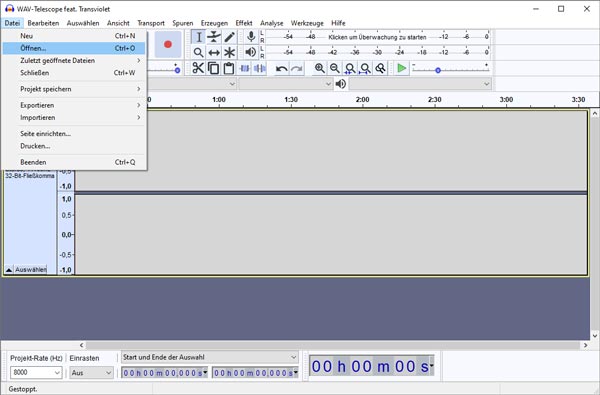Select the Envelope tool
This screenshot has height=395, width=600.
pyautogui.click(x=214, y=37)
